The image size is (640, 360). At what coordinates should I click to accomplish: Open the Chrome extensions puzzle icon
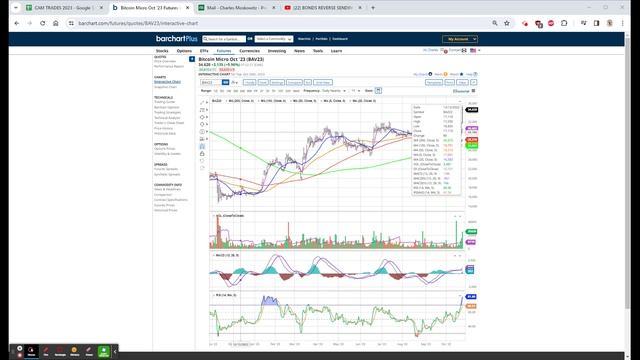(x=564, y=23)
